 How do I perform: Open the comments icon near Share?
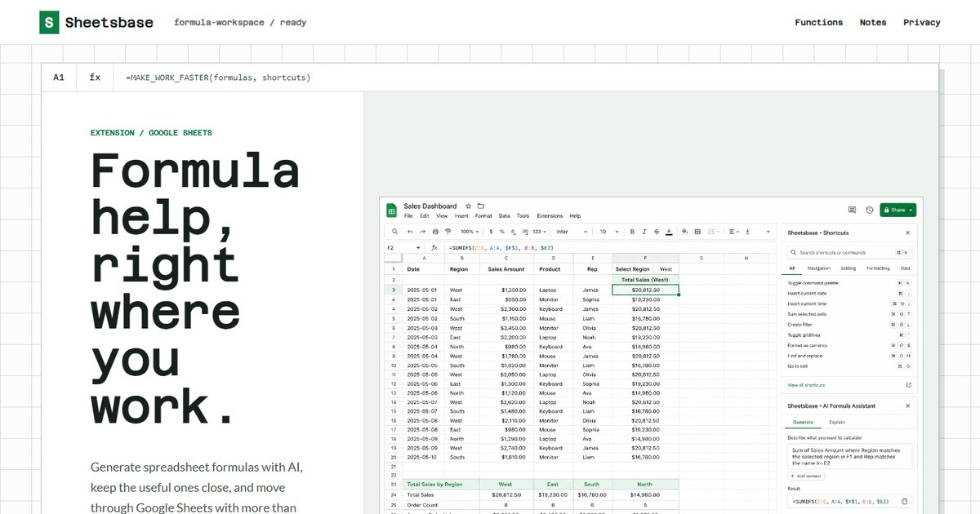coord(852,210)
